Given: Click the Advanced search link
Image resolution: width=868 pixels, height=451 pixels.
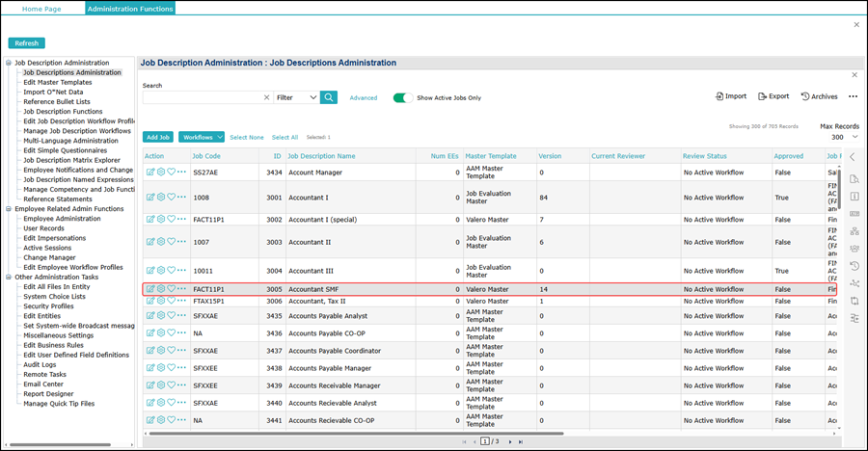Looking at the screenshot, I should point(364,97).
